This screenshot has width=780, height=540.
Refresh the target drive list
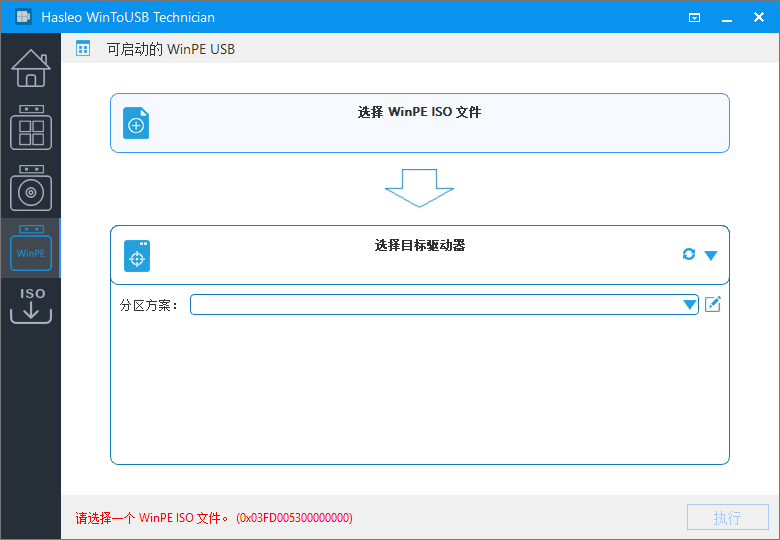point(688,255)
